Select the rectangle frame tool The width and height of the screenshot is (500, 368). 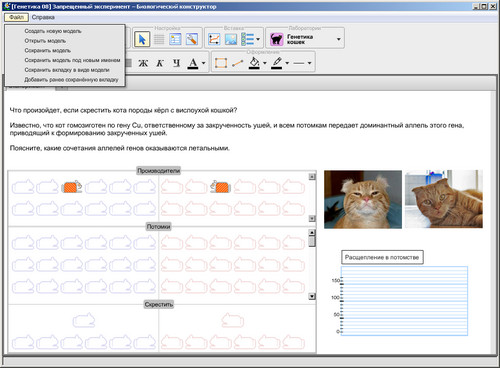click(x=221, y=63)
